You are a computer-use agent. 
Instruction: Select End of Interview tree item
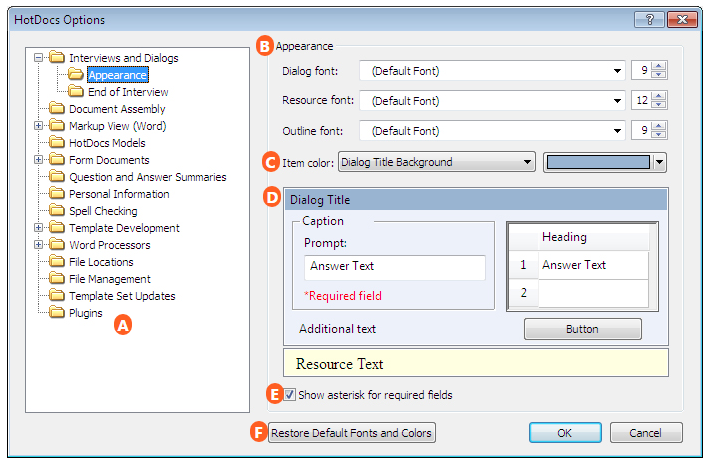pyautogui.click(x=128, y=92)
